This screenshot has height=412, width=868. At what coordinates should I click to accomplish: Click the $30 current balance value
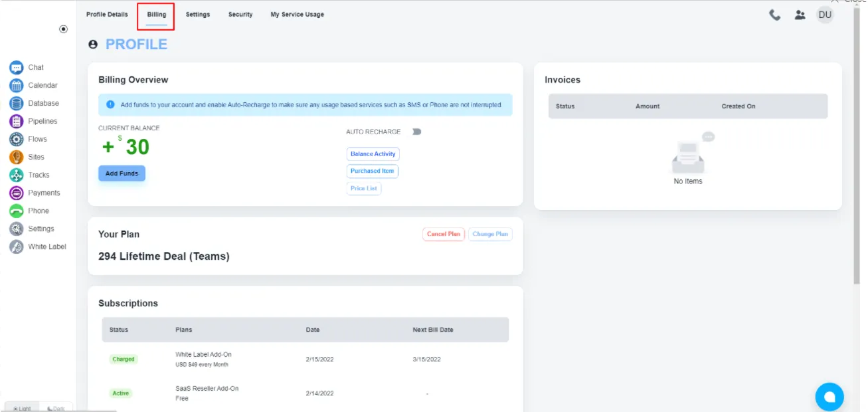coord(126,147)
